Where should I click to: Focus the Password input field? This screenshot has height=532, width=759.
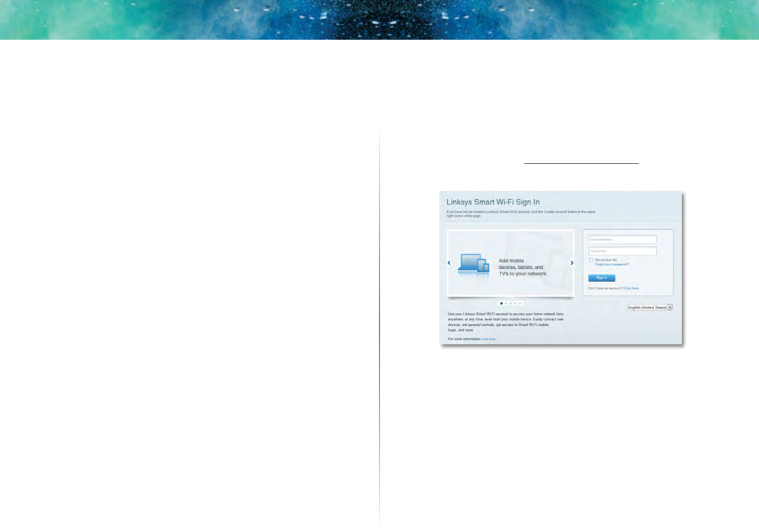622,251
